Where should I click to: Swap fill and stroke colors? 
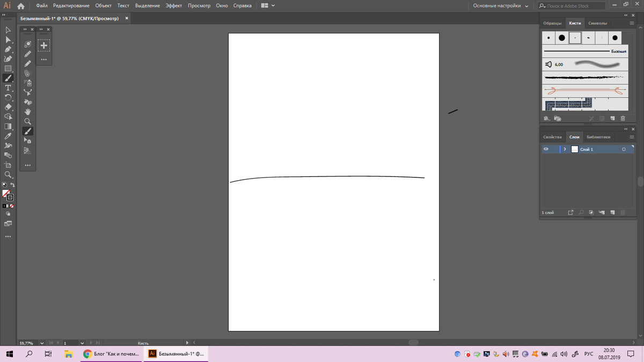[x=12, y=185]
